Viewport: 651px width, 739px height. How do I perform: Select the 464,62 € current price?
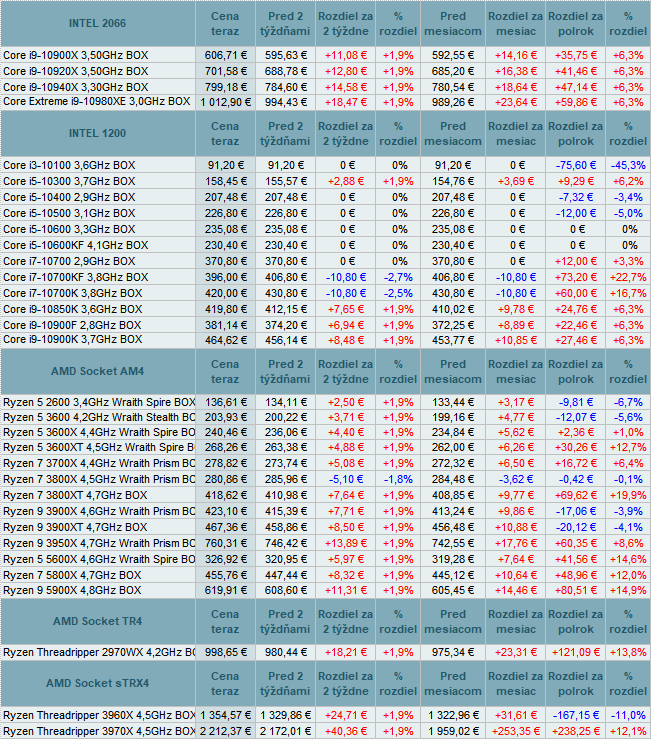[226, 340]
